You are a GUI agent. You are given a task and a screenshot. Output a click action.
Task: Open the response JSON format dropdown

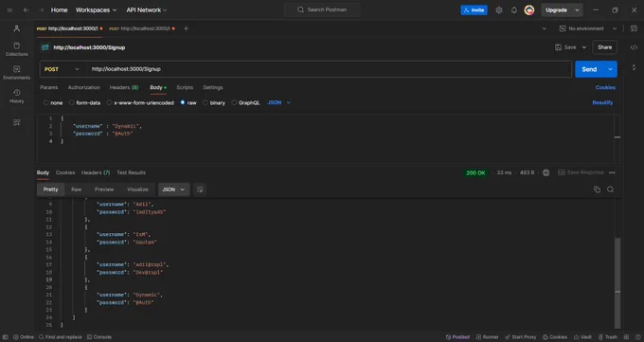(x=173, y=189)
